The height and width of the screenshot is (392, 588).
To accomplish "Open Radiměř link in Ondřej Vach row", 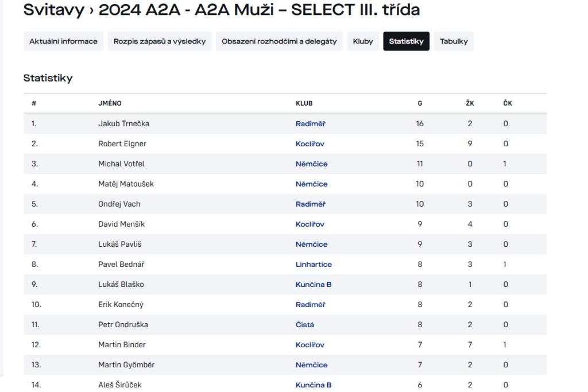I will (x=311, y=204).
